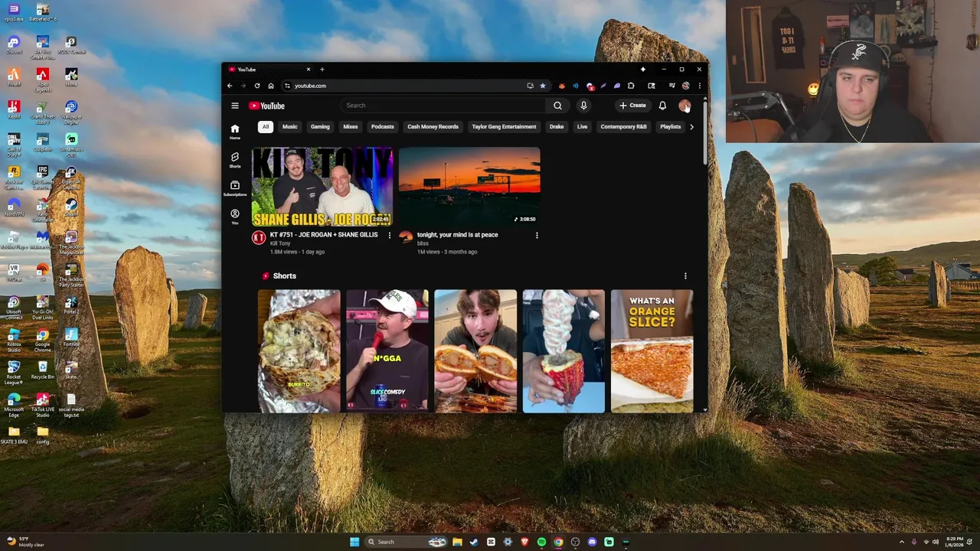Open TikTok LIVE Studio desktop shortcut
The height and width of the screenshot is (551, 980).
point(42,403)
